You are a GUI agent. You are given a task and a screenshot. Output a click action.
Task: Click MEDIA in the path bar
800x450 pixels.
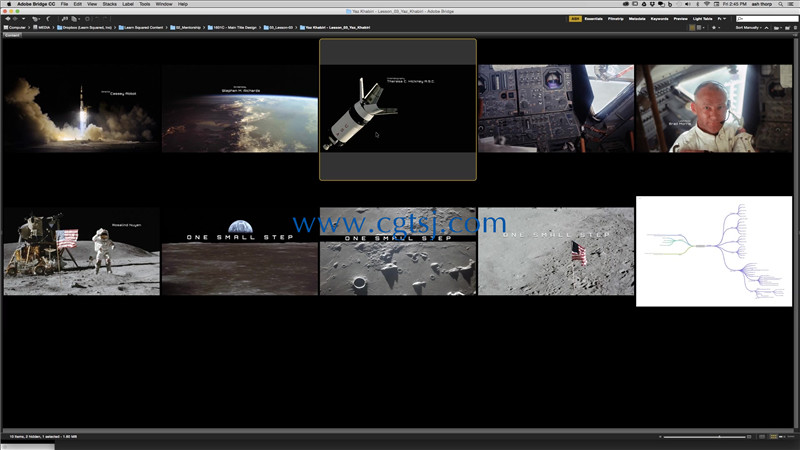[x=42, y=28]
